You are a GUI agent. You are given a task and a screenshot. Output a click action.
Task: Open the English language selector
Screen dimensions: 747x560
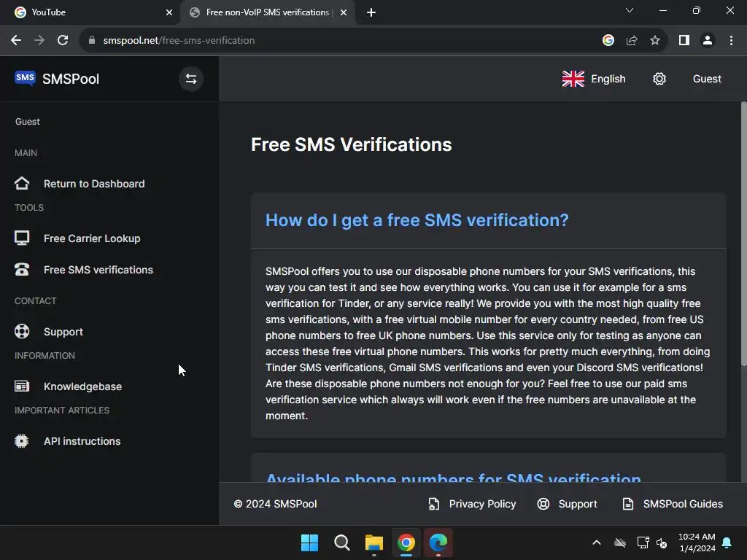click(x=594, y=79)
